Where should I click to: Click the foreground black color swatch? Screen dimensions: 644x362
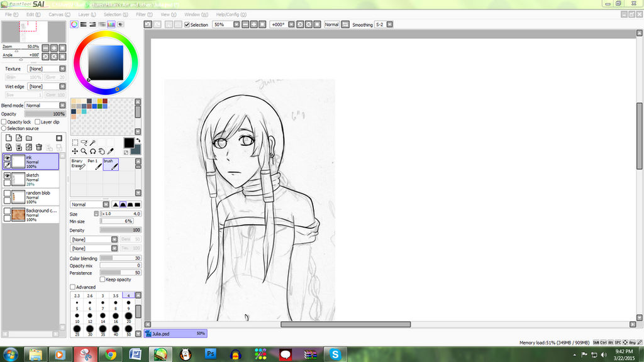(129, 143)
